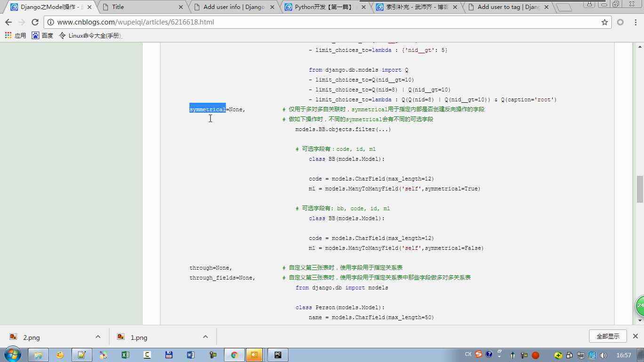
Task: Close the Python开发 tab
Action: (363, 7)
